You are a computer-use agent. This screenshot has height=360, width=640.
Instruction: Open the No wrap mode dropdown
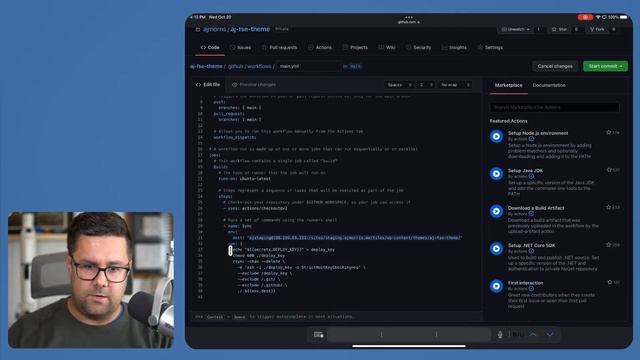[x=455, y=85]
